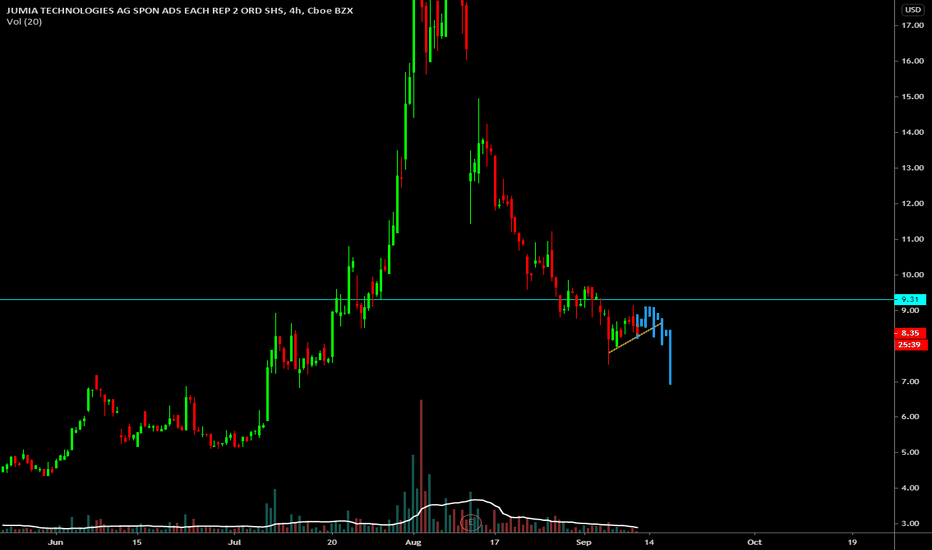
Task: Click the 12.00 price axis label
Action: click(x=912, y=203)
